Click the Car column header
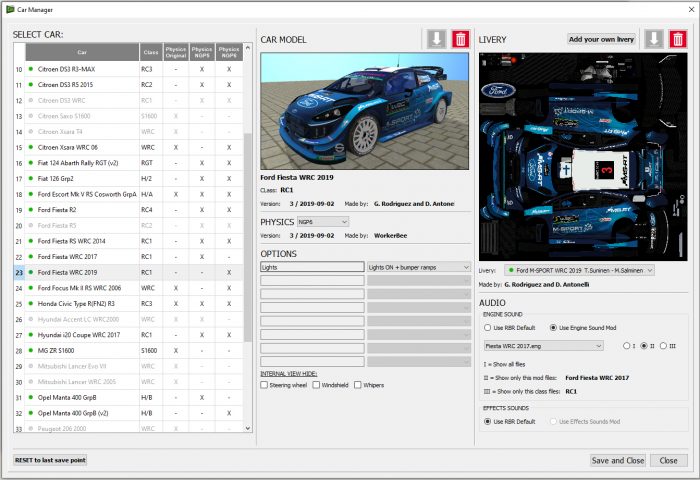Image resolution: width=700 pixels, height=480 pixels. point(82,52)
